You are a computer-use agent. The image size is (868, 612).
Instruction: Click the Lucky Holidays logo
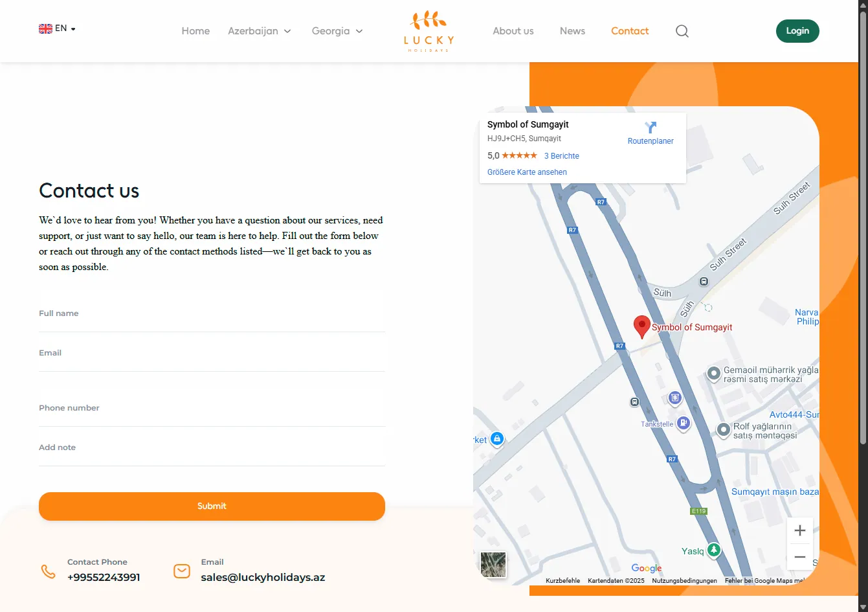point(428,31)
